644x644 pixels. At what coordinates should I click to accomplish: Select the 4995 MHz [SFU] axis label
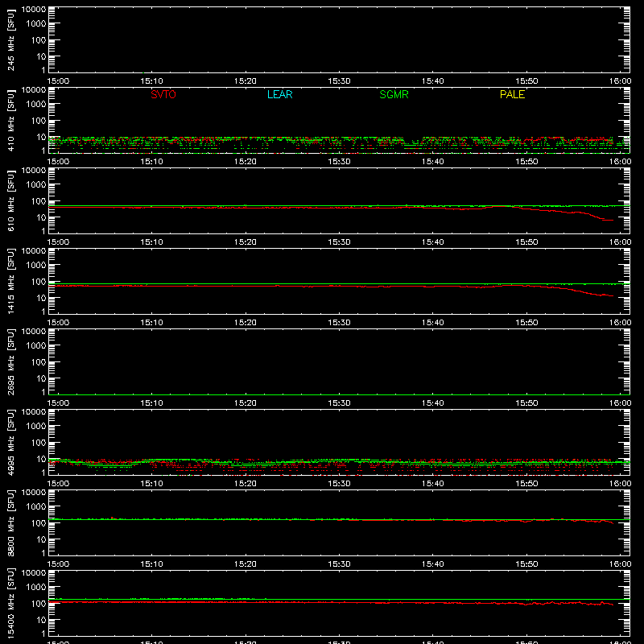pos(11,442)
